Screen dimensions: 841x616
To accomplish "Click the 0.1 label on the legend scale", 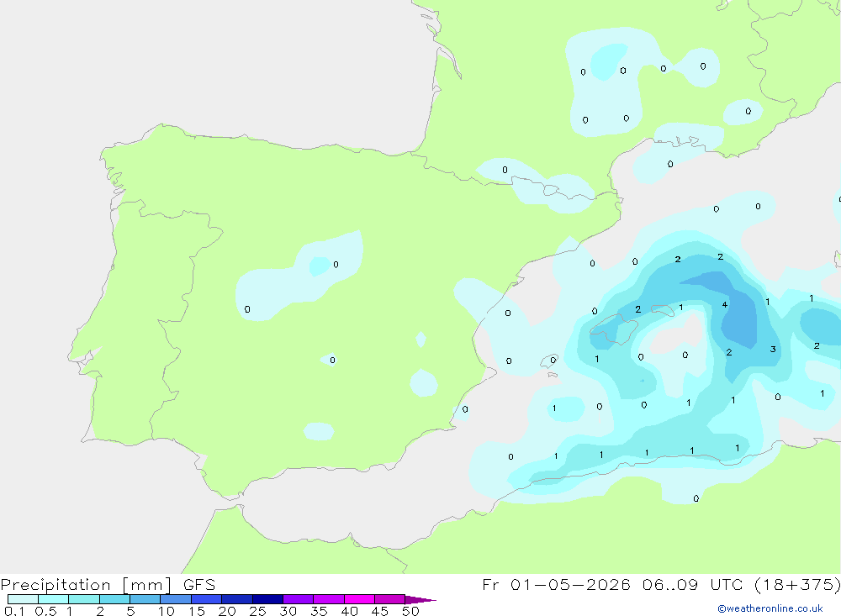I will coord(14,611).
